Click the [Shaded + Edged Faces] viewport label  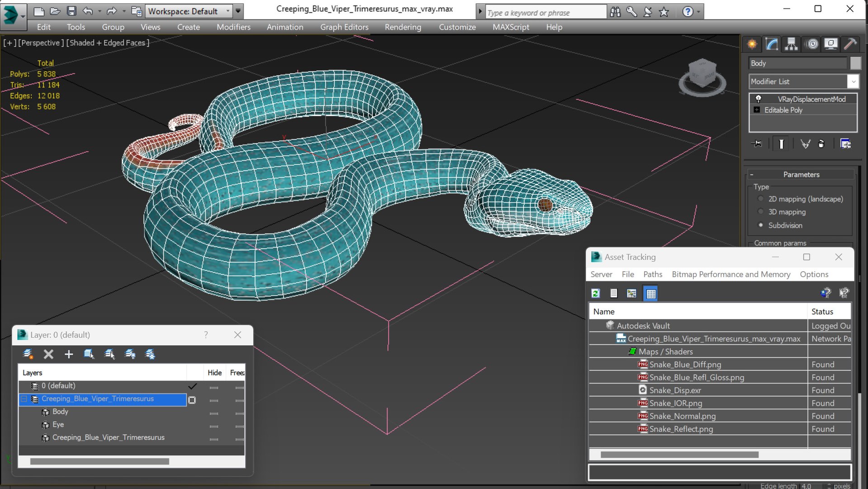[x=108, y=43]
